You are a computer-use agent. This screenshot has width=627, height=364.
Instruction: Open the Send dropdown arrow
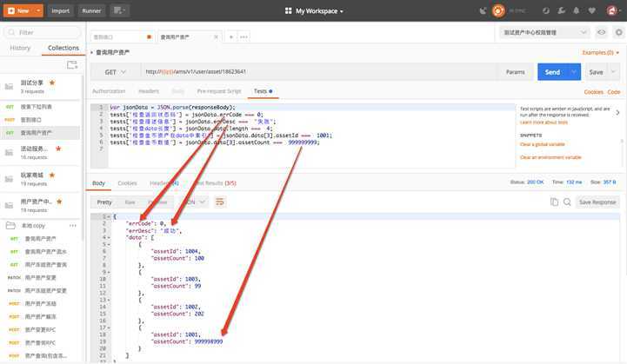[574, 72]
